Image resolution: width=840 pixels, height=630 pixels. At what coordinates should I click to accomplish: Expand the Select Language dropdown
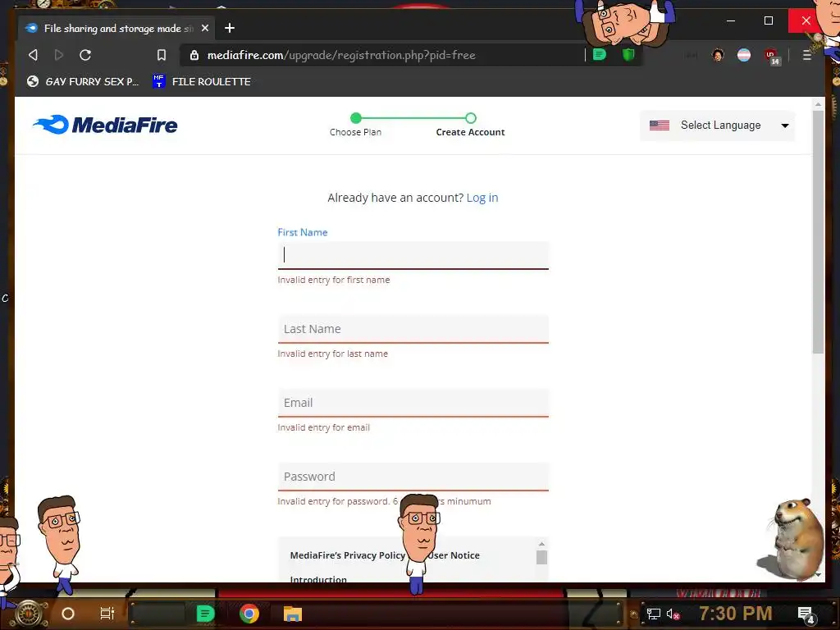pos(717,126)
